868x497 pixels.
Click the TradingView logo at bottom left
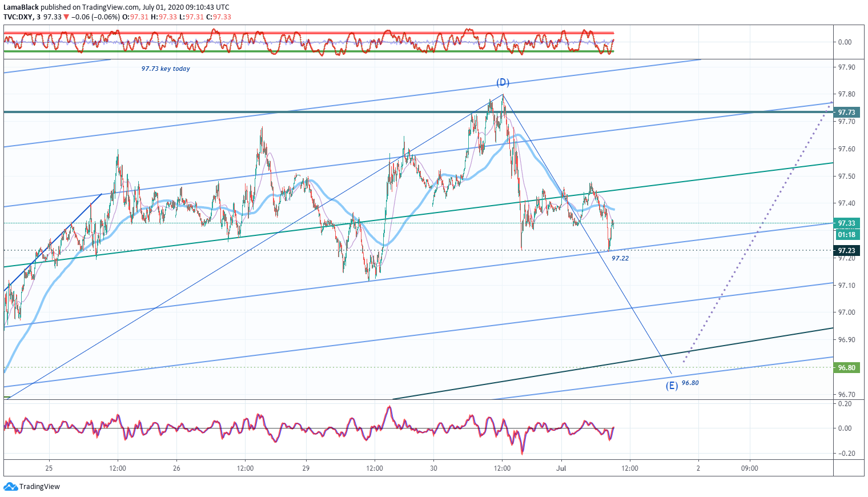[31, 487]
